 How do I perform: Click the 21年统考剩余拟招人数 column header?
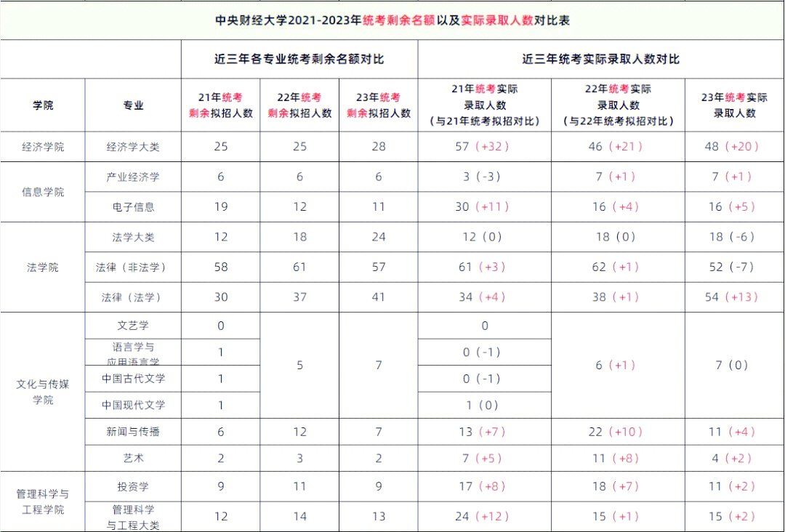[221, 105]
